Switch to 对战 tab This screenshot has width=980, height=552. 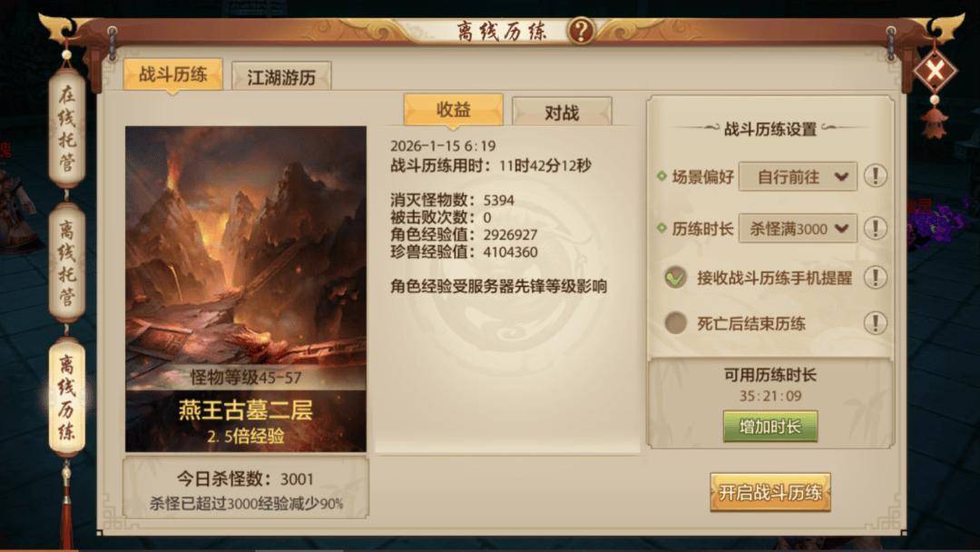[562, 113]
